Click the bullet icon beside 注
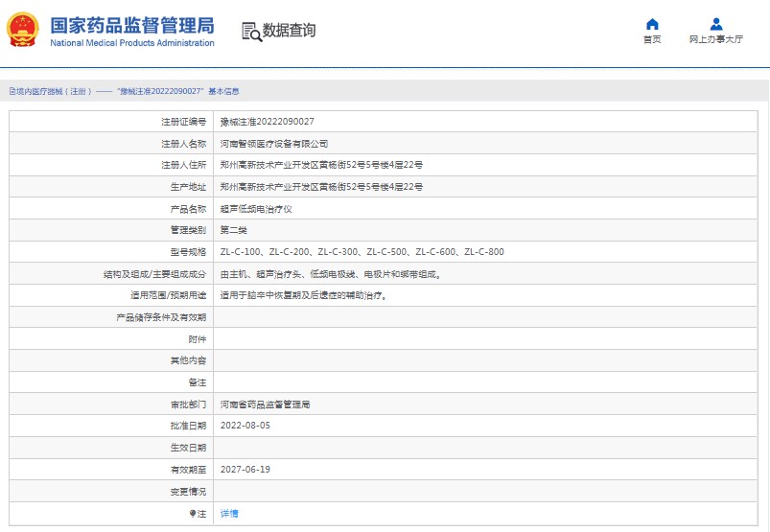This screenshot has height=532, width=770. [193, 514]
